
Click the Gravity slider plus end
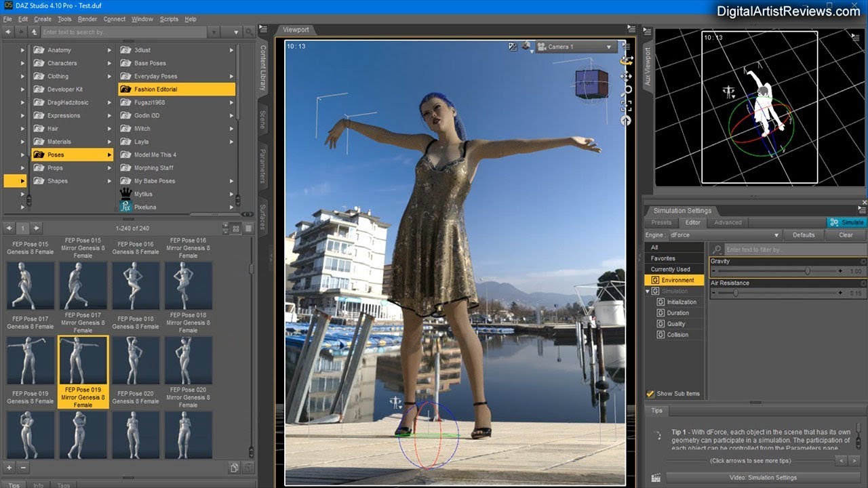pyautogui.click(x=840, y=271)
